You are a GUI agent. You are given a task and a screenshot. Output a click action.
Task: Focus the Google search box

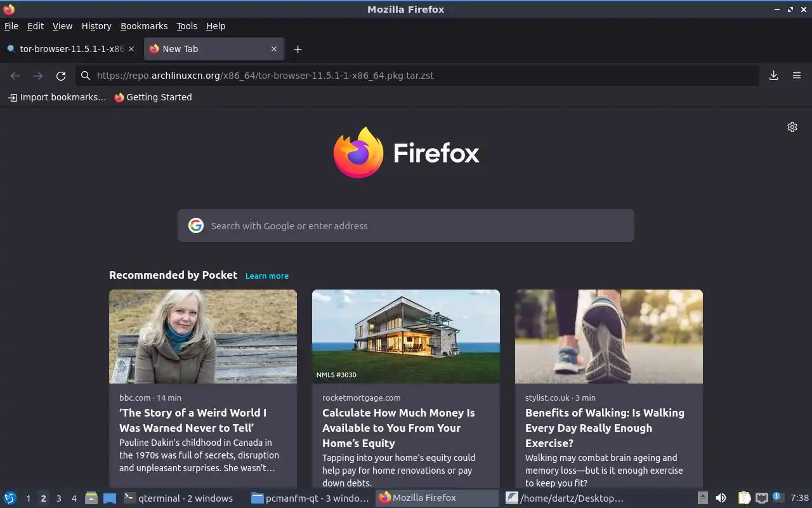[x=406, y=225]
